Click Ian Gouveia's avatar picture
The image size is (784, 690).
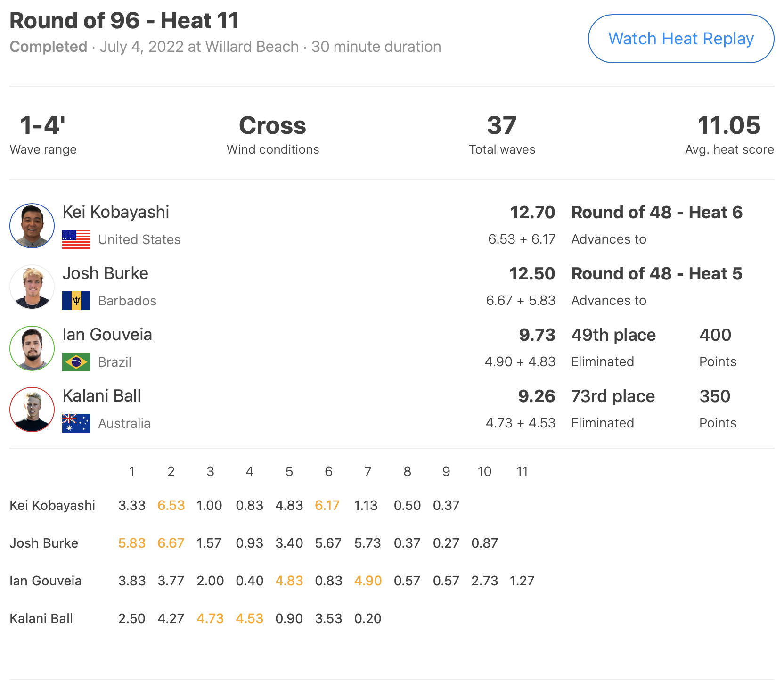tap(32, 348)
